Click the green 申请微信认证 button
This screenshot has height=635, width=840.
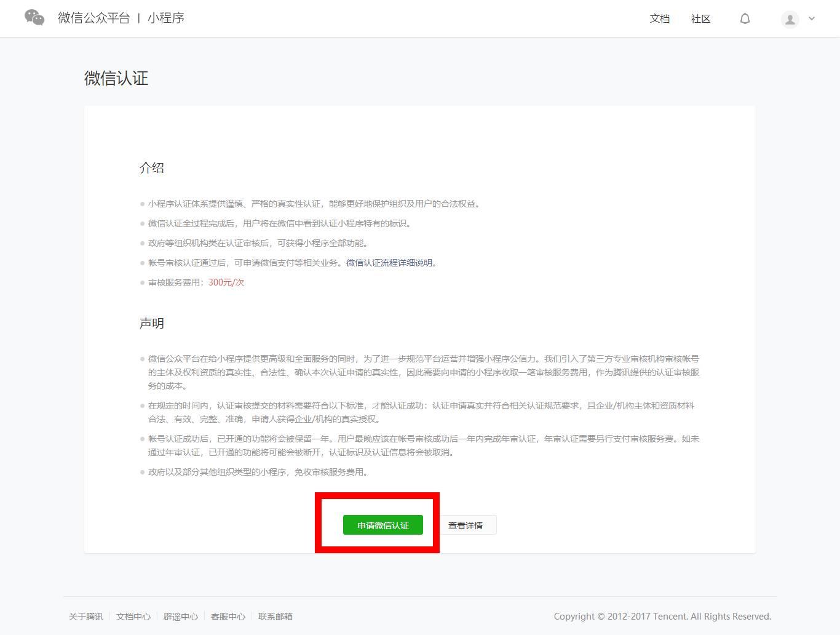tap(383, 525)
